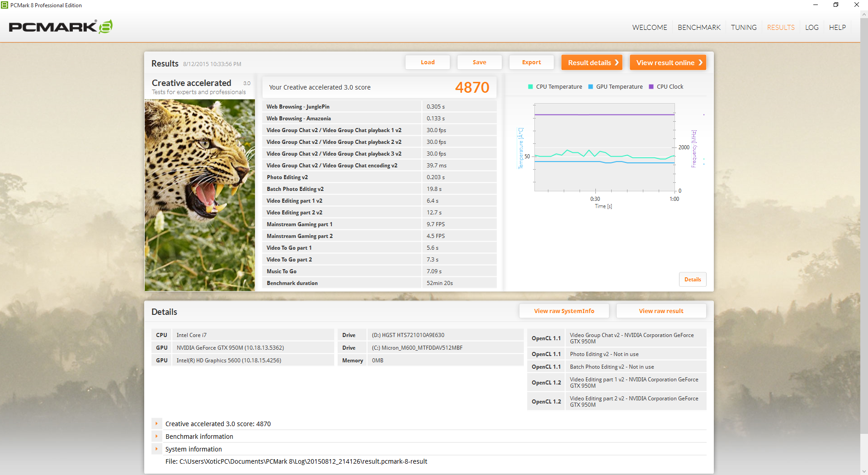Screen dimensions: 868x475
Task: Click the leopard benchmark thumbnail image
Action: (199, 195)
